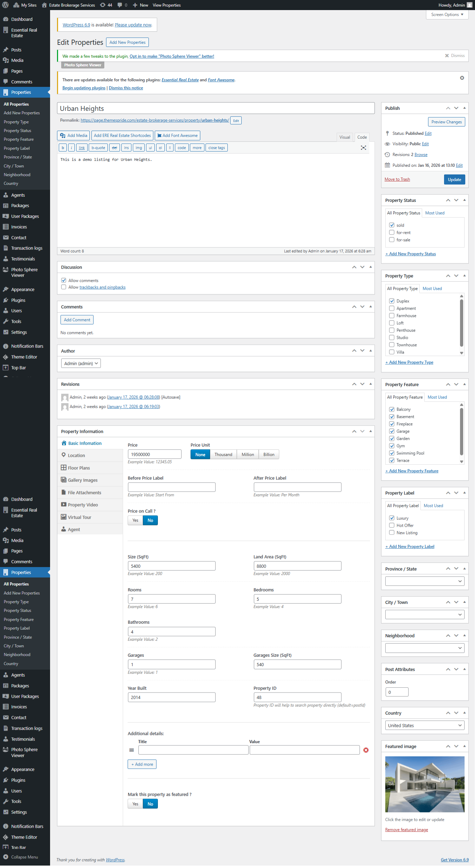The width and height of the screenshot is (475, 868).
Task: Open the Author dropdown
Action: [x=81, y=363]
